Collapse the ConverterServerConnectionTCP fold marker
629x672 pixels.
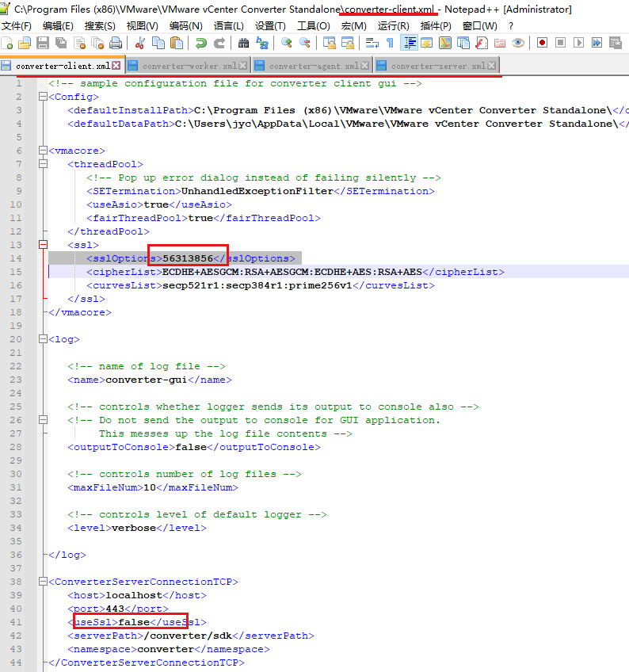click(43, 582)
